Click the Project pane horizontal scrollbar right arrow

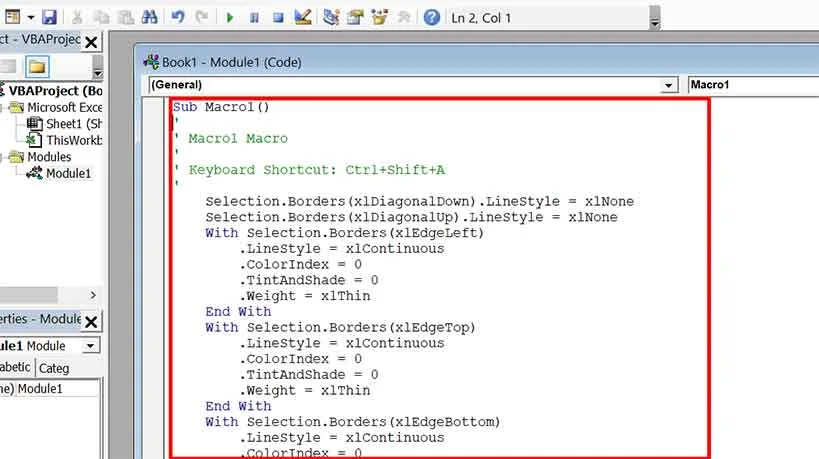pos(93,295)
